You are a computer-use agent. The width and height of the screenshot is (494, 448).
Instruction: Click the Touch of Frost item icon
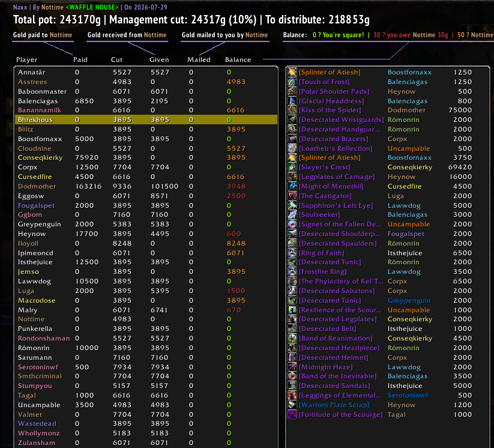(x=292, y=82)
